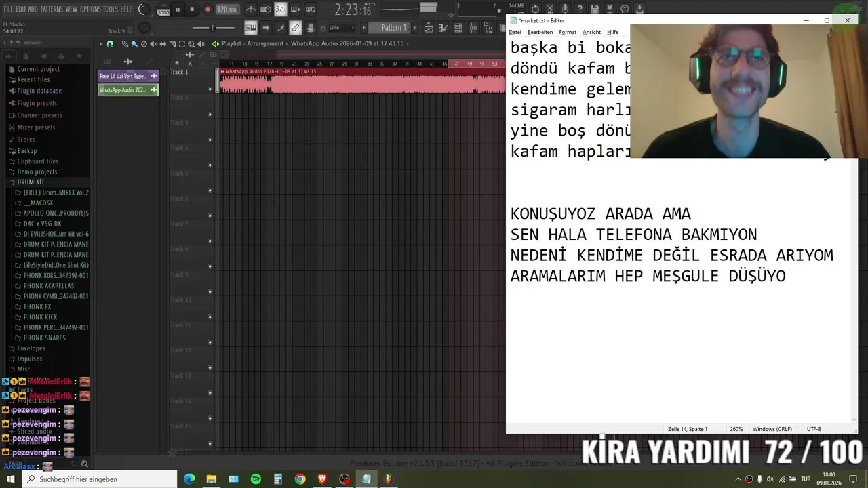Mute Track 3 using its dot toggle
Image resolution: width=868 pixels, height=488 pixels.
[210, 140]
